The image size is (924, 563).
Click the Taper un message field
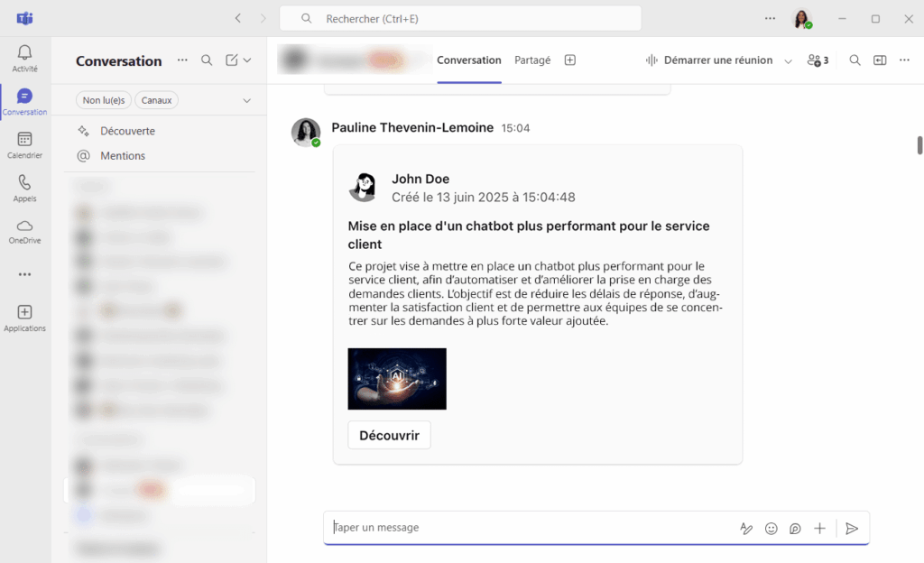pyautogui.click(x=531, y=528)
